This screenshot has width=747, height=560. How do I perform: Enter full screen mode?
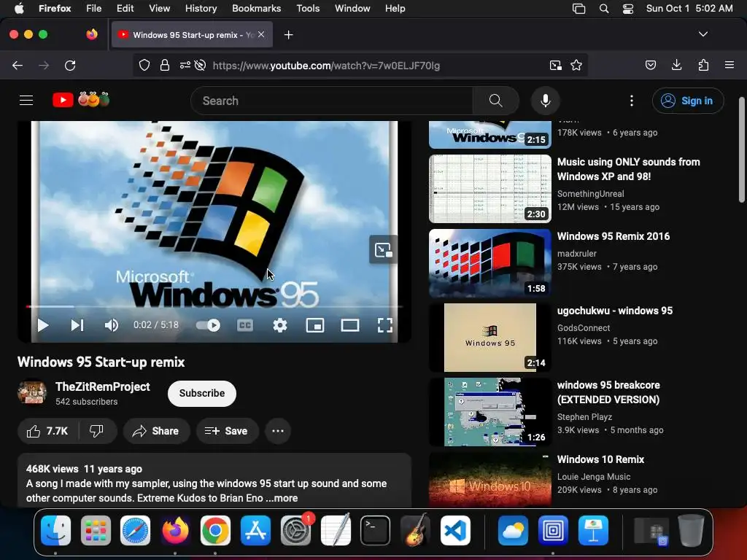(385, 325)
